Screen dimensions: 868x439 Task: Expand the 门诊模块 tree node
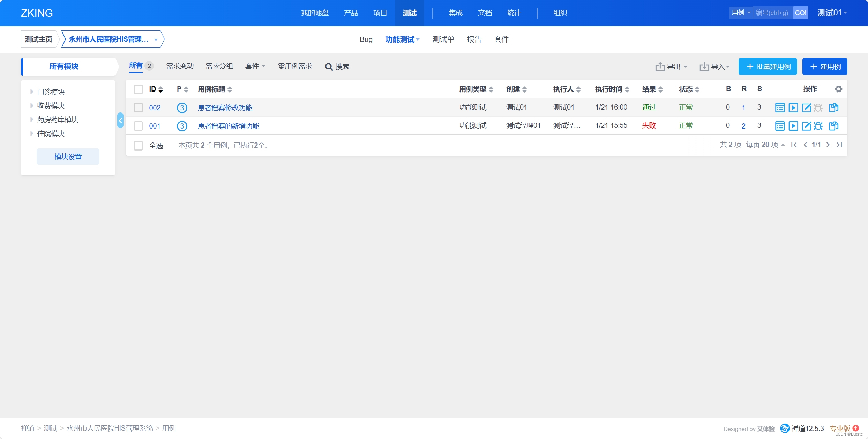[32, 92]
